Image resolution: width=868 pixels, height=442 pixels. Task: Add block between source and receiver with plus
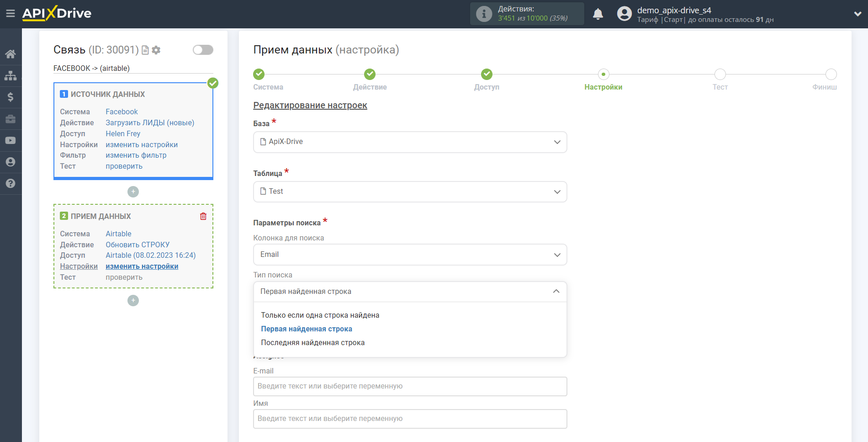coord(133,192)
